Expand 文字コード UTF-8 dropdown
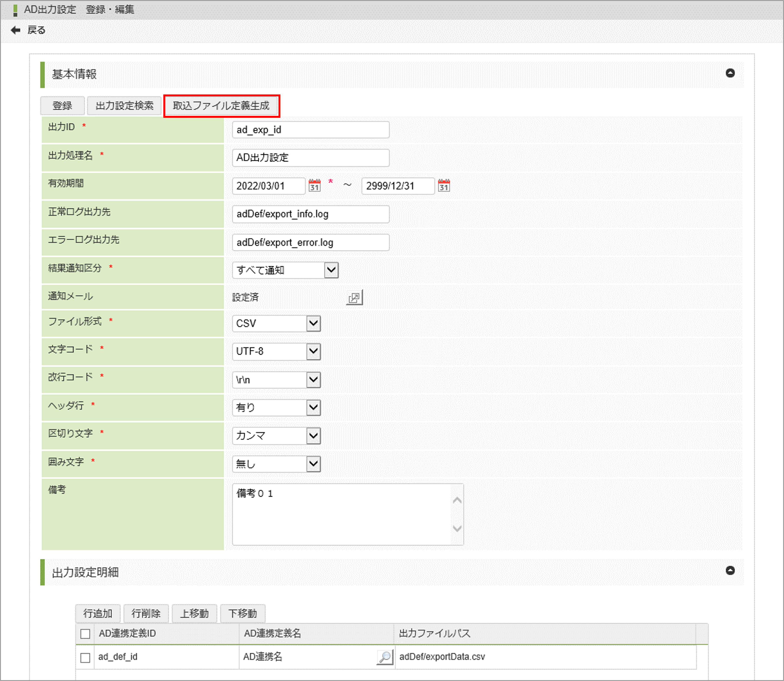784x681 pixels. pos(313,351)
